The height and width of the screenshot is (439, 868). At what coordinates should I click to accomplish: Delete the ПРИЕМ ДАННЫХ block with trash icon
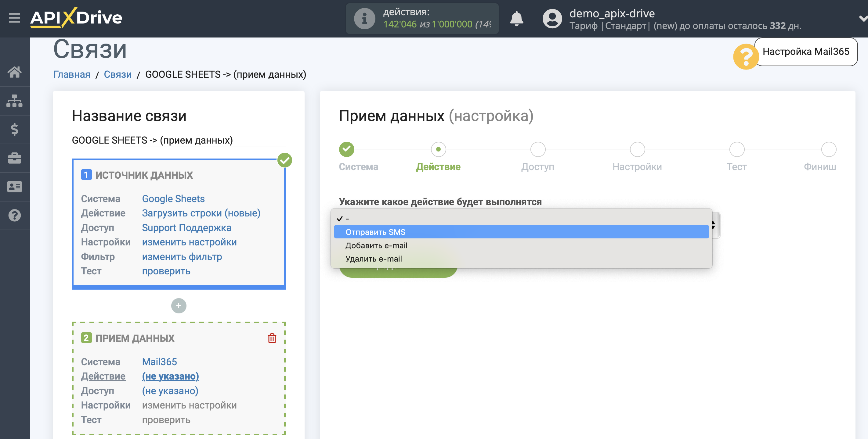click(x=272, y=338)
